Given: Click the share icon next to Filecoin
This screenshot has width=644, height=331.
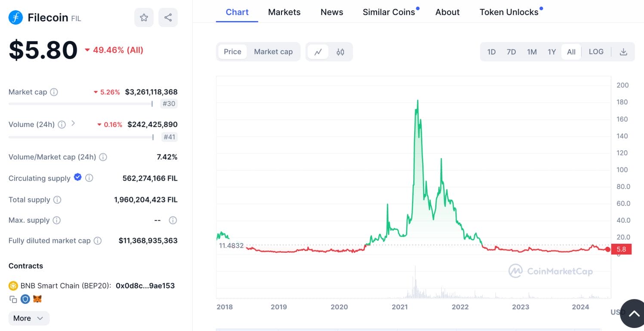Looking at the screenshot, I should 168,18.
